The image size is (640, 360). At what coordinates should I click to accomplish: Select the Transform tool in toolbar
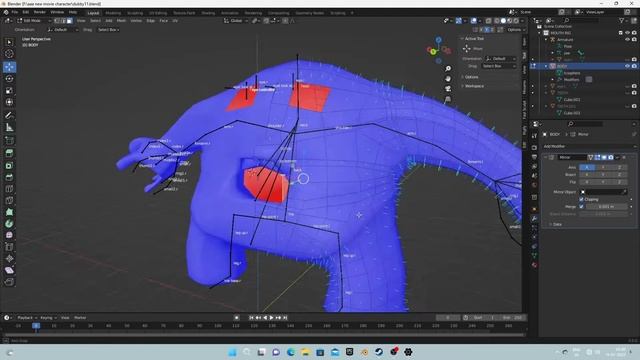[9, 102]
